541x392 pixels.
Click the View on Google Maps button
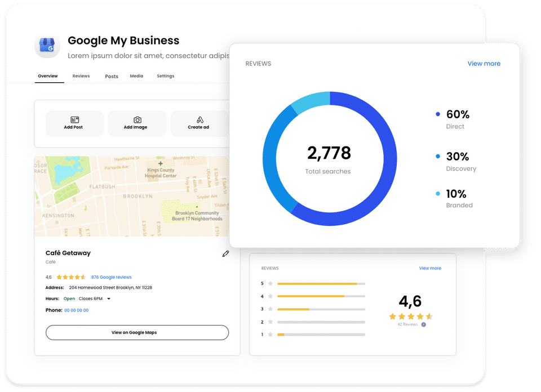tap(137, 332)
